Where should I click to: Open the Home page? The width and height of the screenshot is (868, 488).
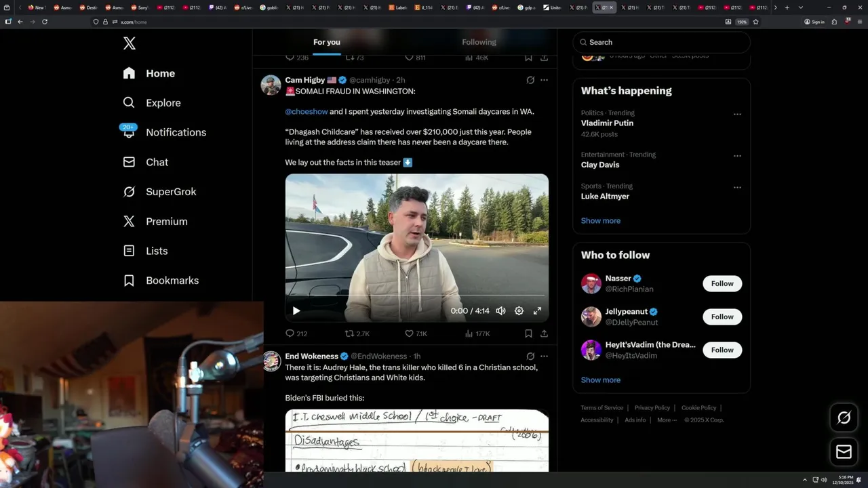point(149,73)
